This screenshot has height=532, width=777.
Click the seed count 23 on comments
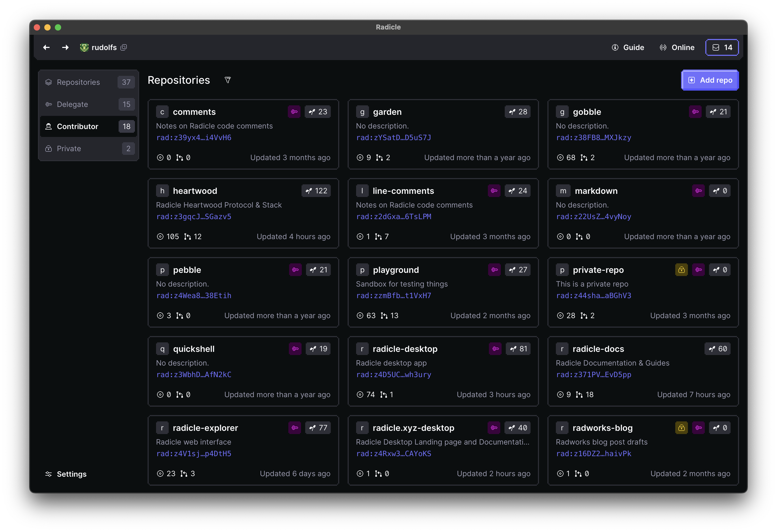click(318, 112)
